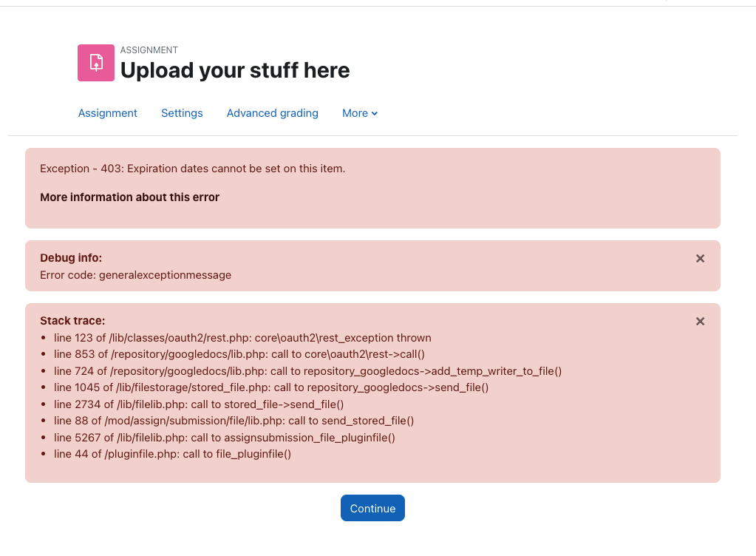Select the line 88 mod/assign submission entry
This screenshot has height=556, width=756.
[x=234, y=421]
